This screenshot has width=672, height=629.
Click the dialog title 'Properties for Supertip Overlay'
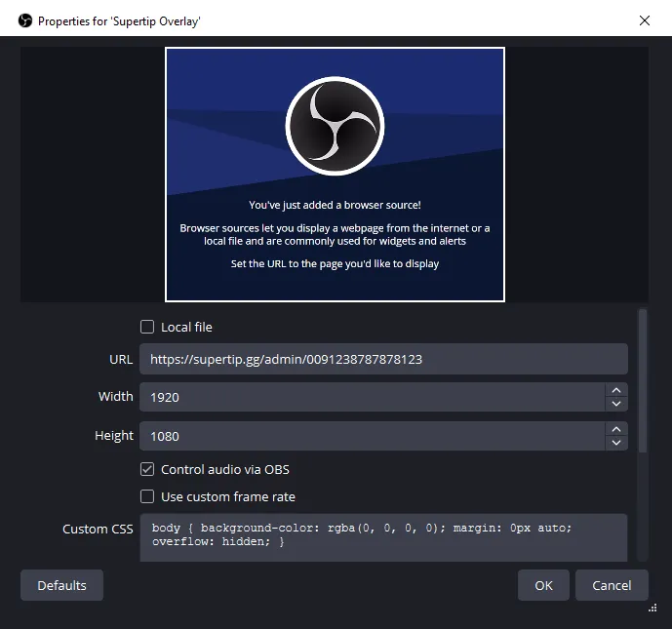click(x=119, y=21)
